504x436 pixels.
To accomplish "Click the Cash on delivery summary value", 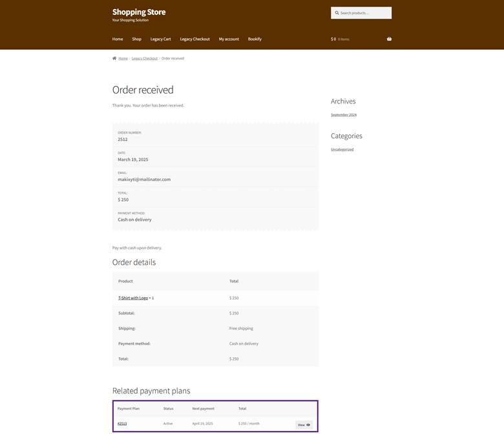I will coord(134,220).
